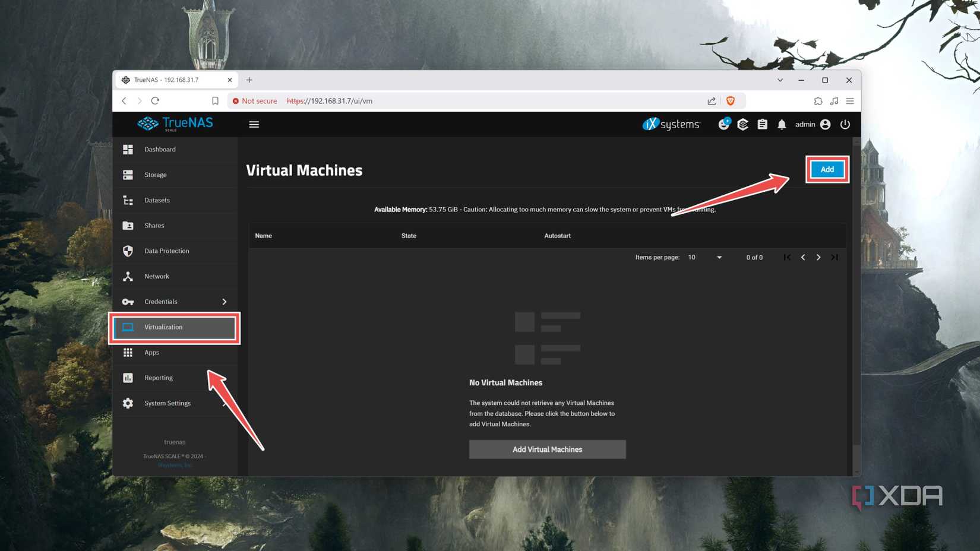Open the browser main menu

850,101
